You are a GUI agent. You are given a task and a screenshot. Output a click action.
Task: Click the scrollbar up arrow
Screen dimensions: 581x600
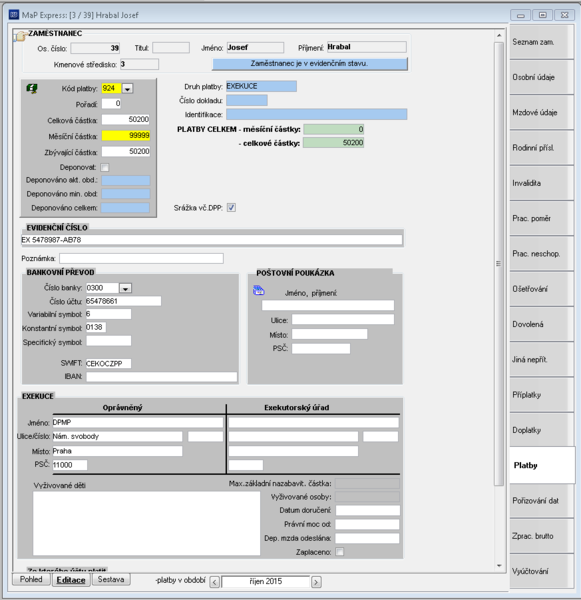(x=499, y=35)
